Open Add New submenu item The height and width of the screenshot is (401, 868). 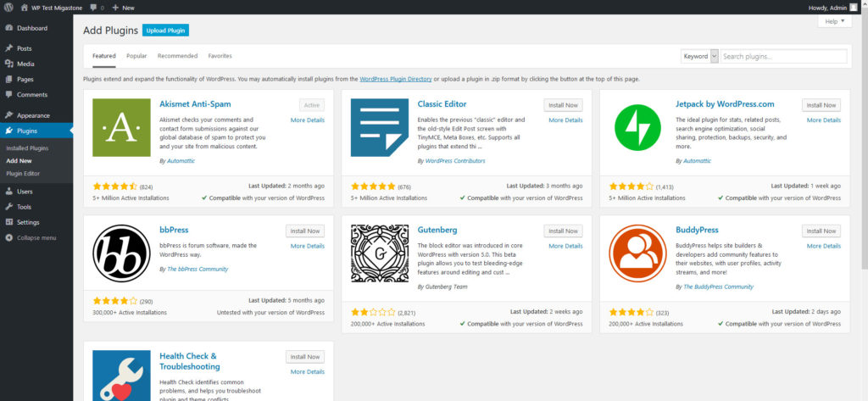tap(19, 161)
